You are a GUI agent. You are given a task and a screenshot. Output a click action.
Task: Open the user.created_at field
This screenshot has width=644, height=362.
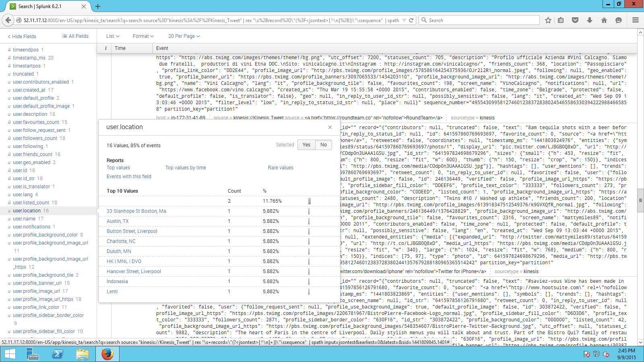[29, 90]
